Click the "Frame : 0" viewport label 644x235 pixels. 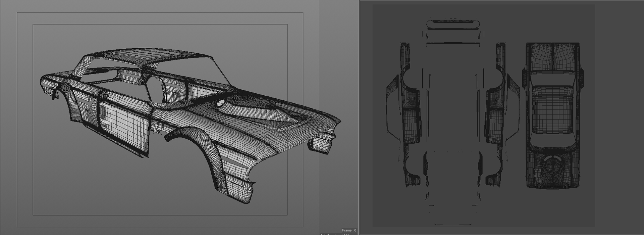[349, 230]
